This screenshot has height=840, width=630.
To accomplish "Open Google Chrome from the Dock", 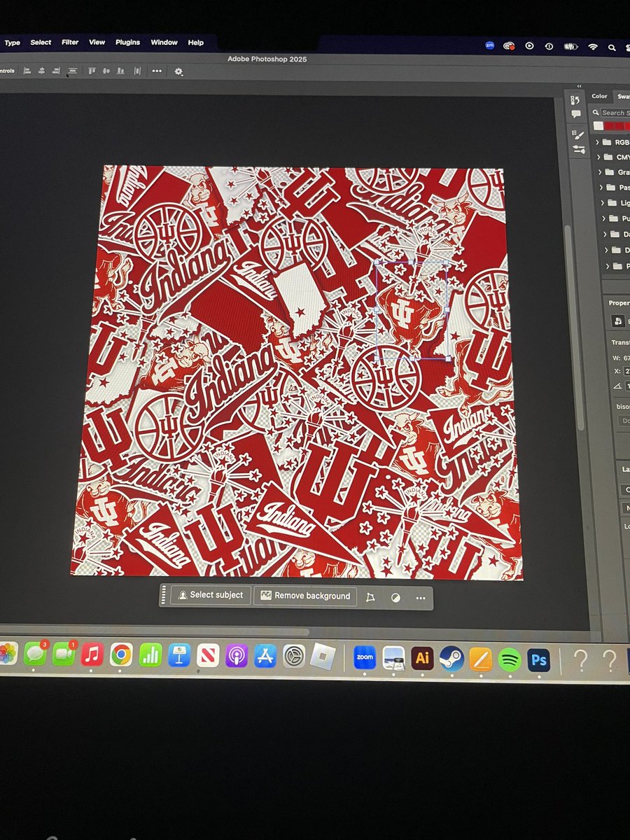I will pos(121,655).
